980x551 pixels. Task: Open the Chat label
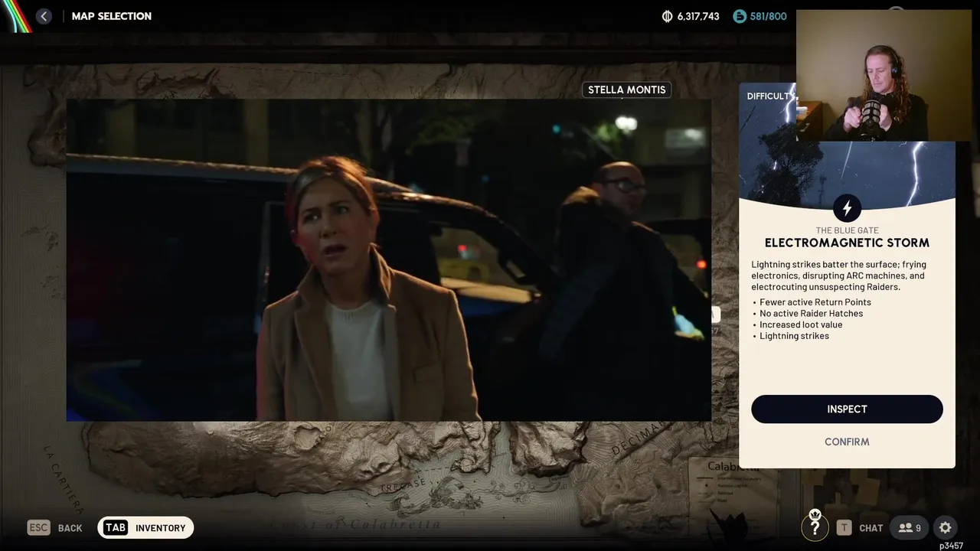click(x=871, y=528)
